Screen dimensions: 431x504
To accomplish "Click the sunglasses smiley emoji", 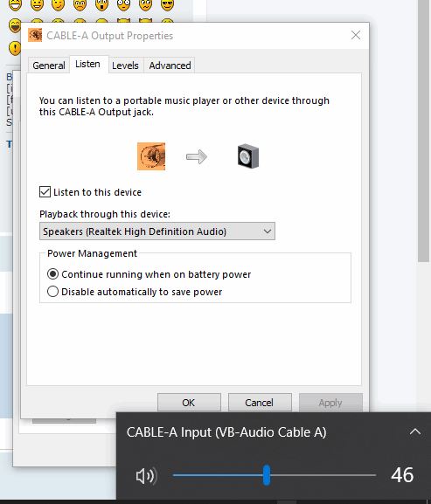I will pyautogui.click(x=167, y=4).
